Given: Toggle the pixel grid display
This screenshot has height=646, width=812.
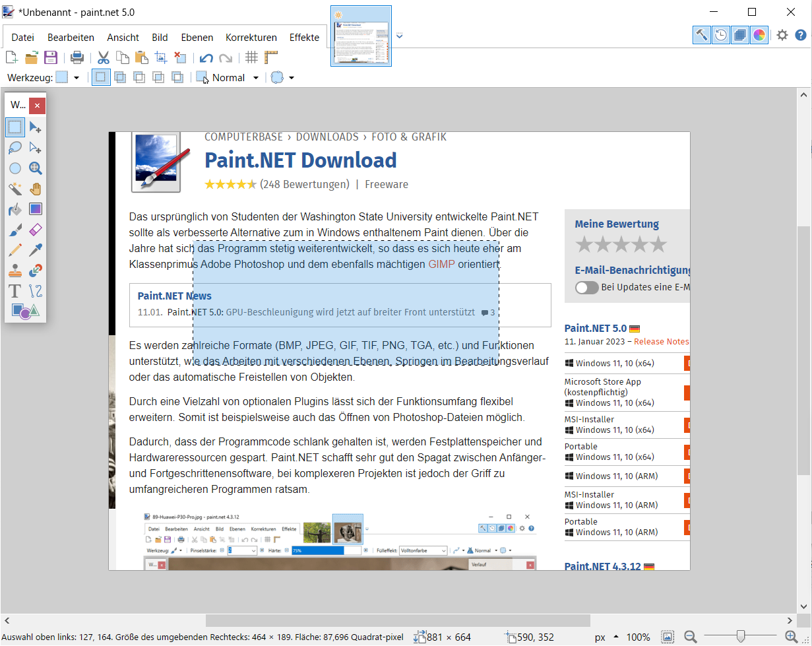Looking at the screenshot, I should click(x=251, y=57).
